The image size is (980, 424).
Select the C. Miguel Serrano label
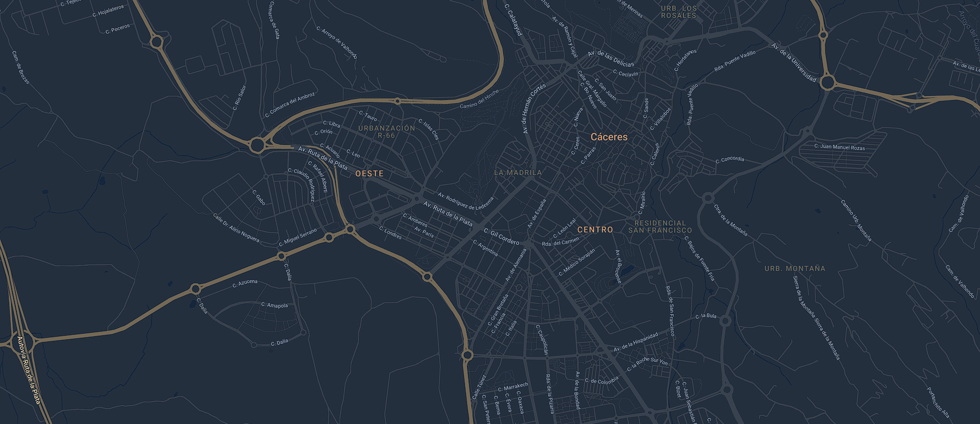(x=298, y=238)
